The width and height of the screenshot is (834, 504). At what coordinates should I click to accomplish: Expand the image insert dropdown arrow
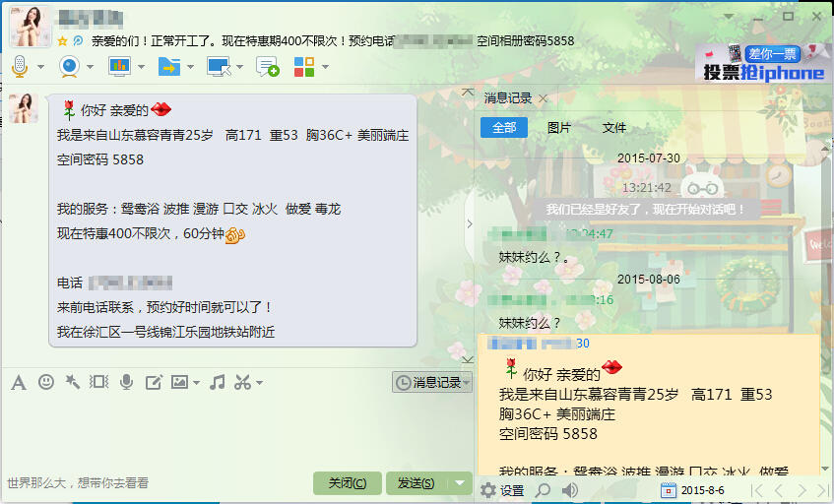pos(196,382)
